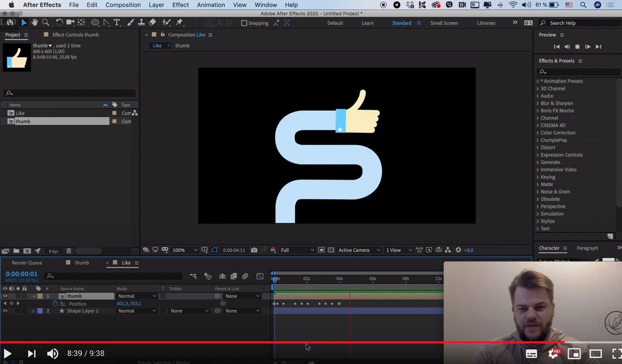Select the Zoom tool in toolbar
This screenshot has width=622, height=364.
(x=46, y=23)
